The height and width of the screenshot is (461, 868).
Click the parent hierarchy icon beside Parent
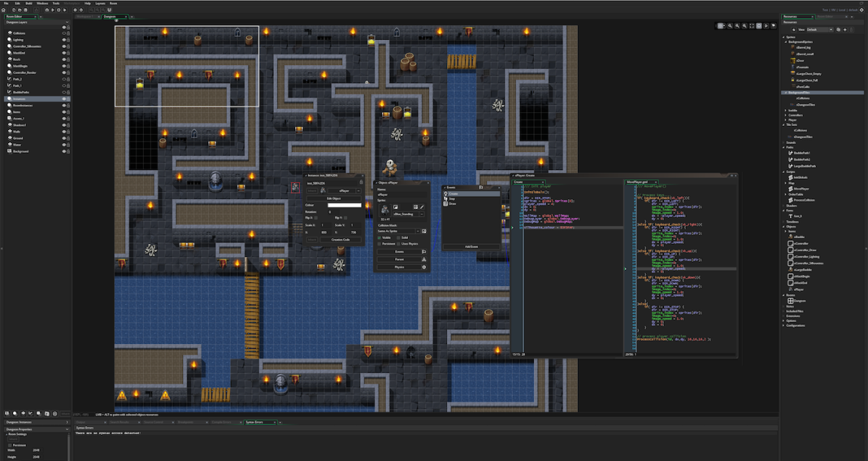(x=424, y=259)
